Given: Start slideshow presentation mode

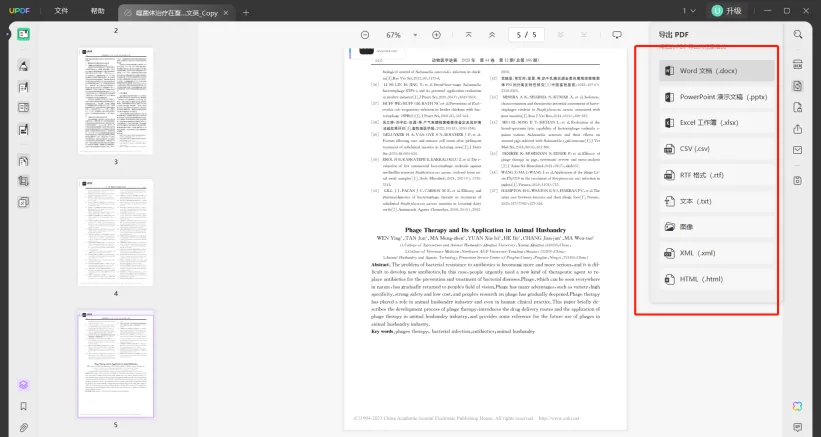Looking at the screenshot, I should tap(617, 35).
